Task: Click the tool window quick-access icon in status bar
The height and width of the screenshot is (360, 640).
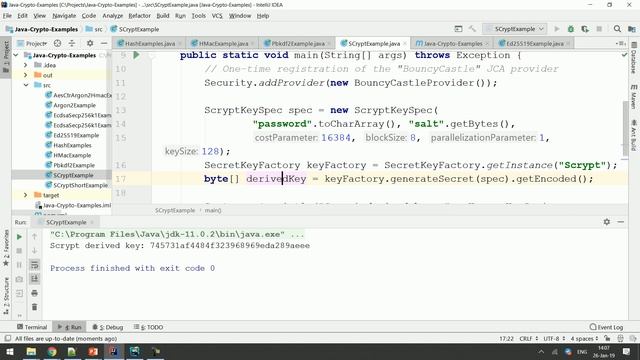Action: [x=7, y=338]
